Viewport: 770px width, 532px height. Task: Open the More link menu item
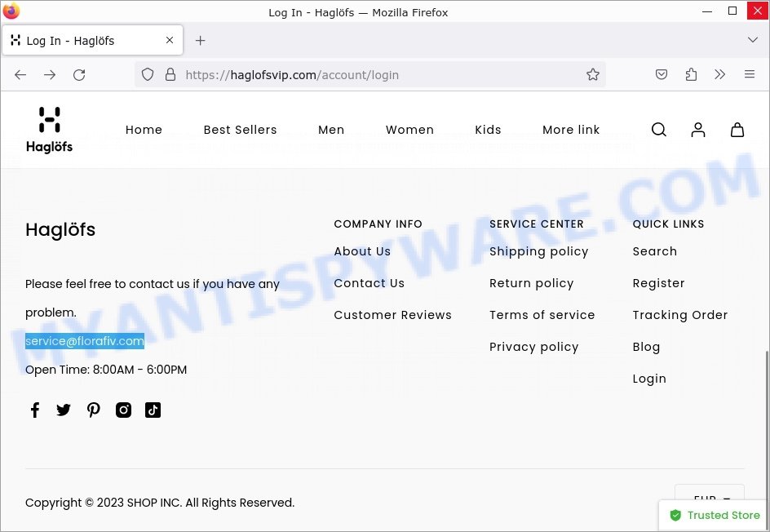pos(571,130)
